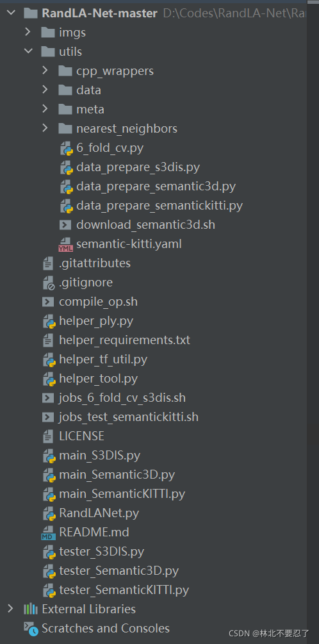Select semantic-kitti.yaml file name
This screenshot has width=319, height=644.
tap(129, 244)
